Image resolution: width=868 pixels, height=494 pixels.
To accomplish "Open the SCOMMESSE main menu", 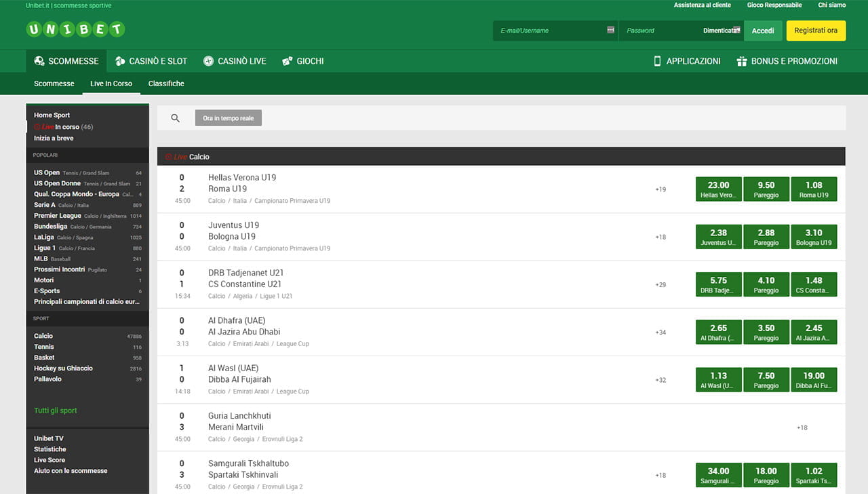I will pyautogui.click(x=66, y=61).
